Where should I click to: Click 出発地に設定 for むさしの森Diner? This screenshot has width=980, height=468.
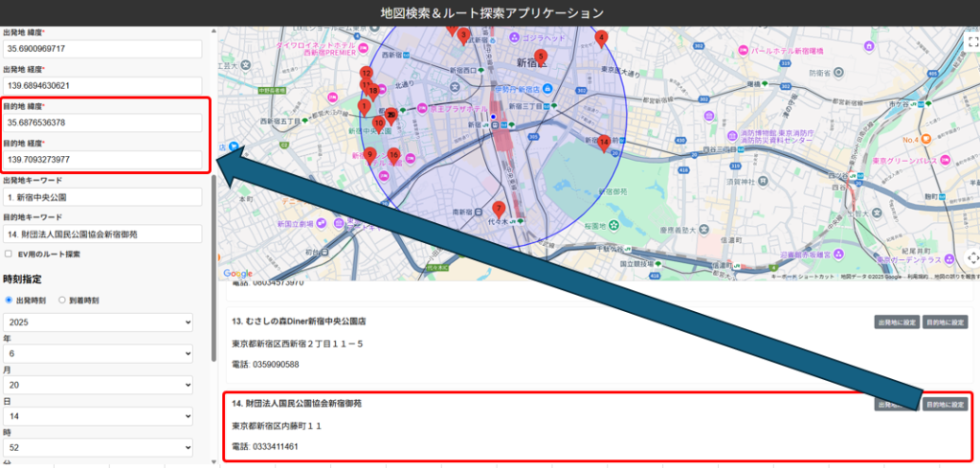coord(896,323)
